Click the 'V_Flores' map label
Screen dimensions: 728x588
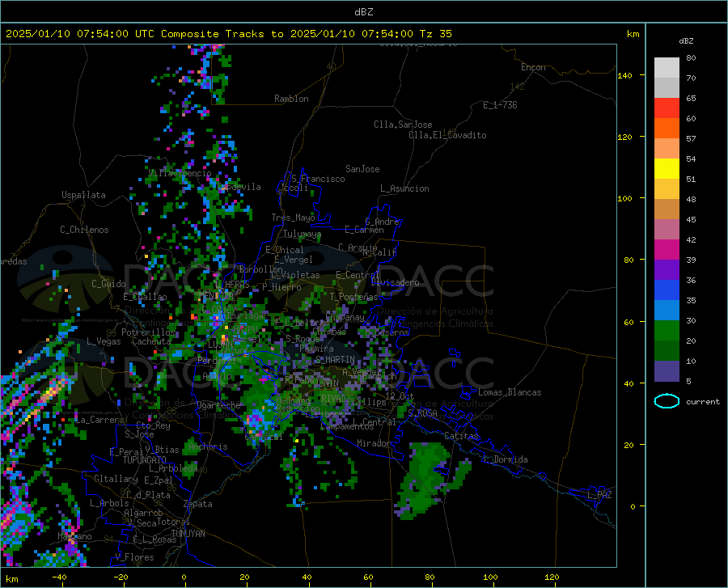click(134, 557)
